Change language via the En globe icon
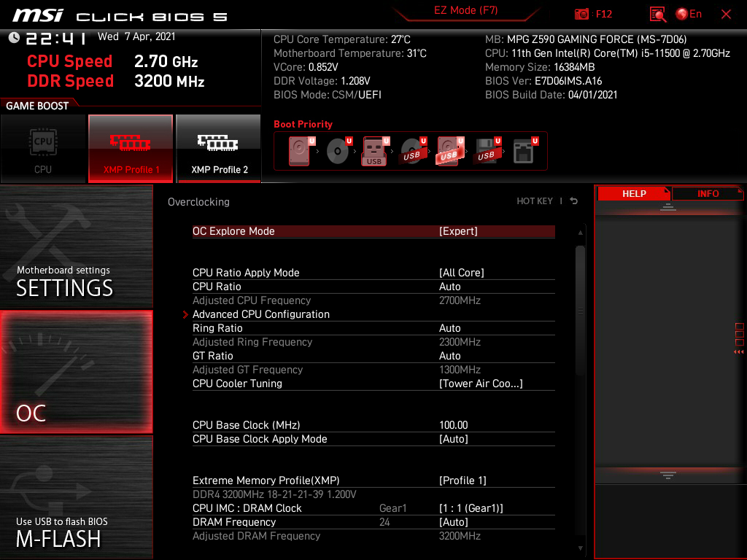This screenshot has height=560, width=747. coord(689,14)
